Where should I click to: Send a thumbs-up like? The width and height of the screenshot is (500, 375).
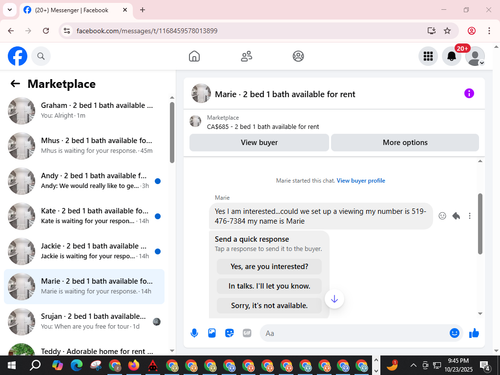click(474, 333)
